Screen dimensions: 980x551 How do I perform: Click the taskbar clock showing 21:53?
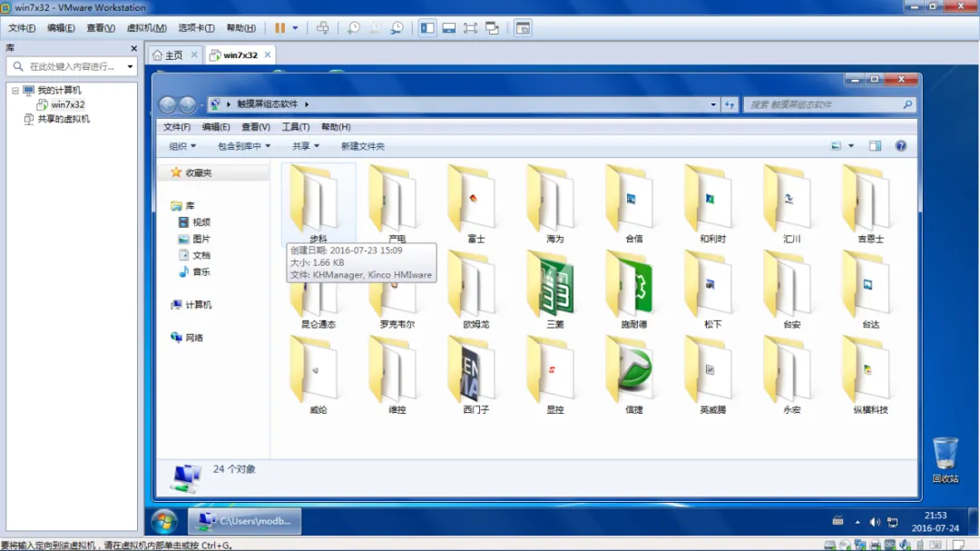(935, 522)
